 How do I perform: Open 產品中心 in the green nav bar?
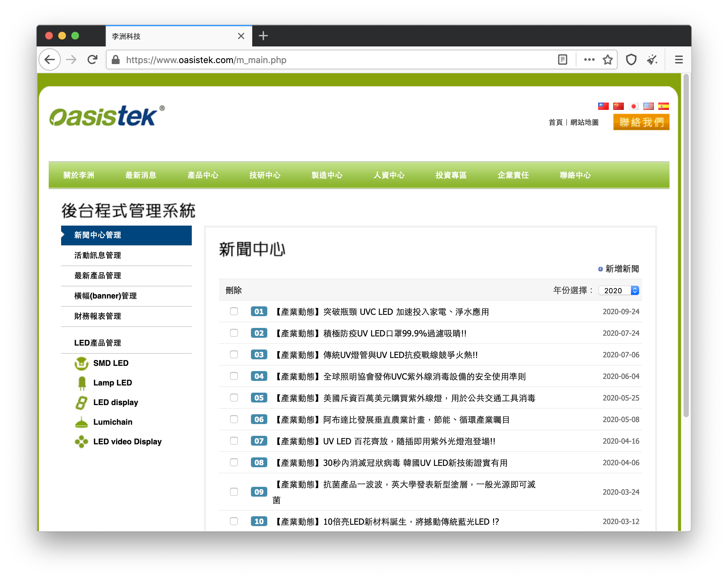click(203, 175)
